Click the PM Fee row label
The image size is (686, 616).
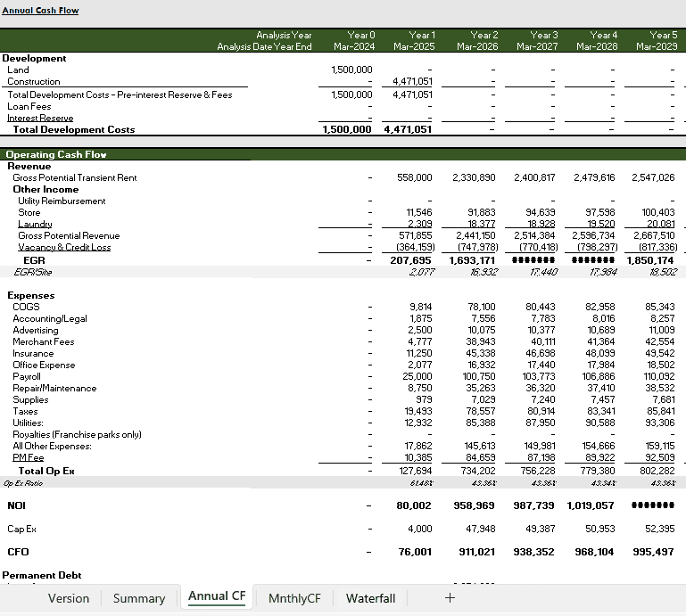coord(28,457)
